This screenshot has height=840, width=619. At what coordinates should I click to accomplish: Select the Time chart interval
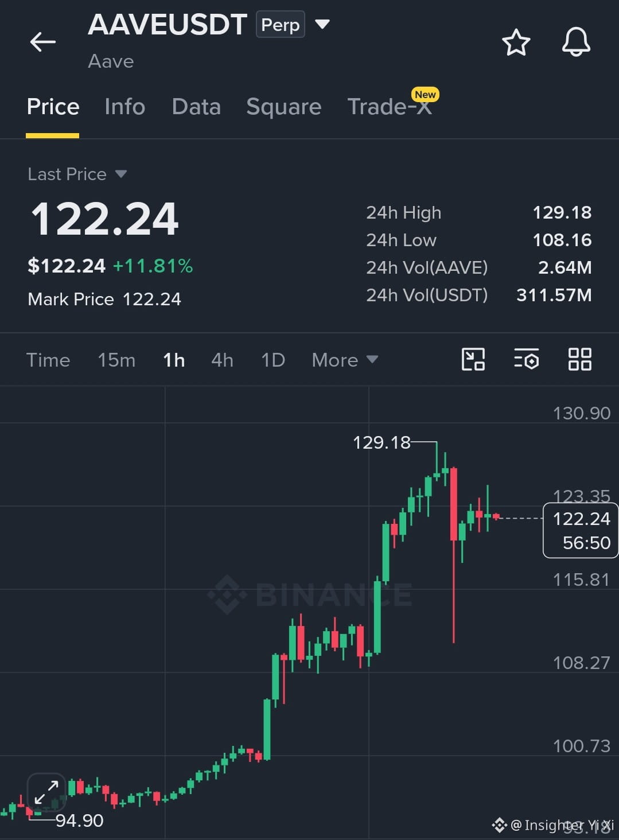click(48, 360)
